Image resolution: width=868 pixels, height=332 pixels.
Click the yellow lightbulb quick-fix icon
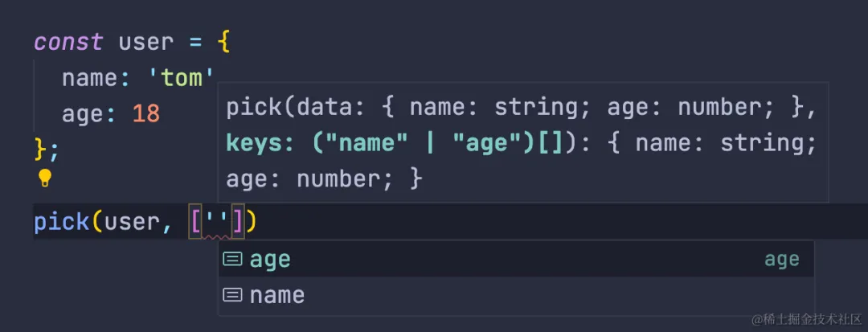coord(45,178)
